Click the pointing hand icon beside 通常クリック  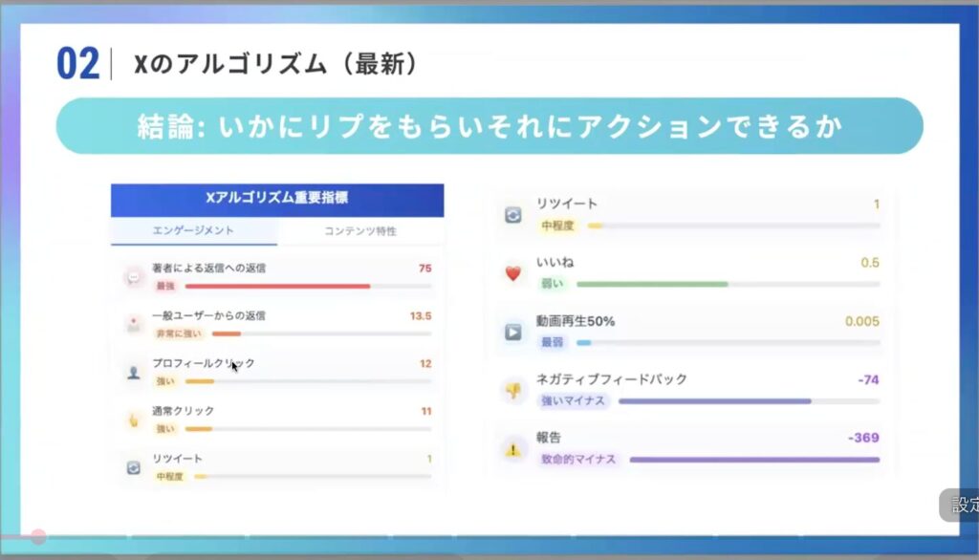(133, 420)
